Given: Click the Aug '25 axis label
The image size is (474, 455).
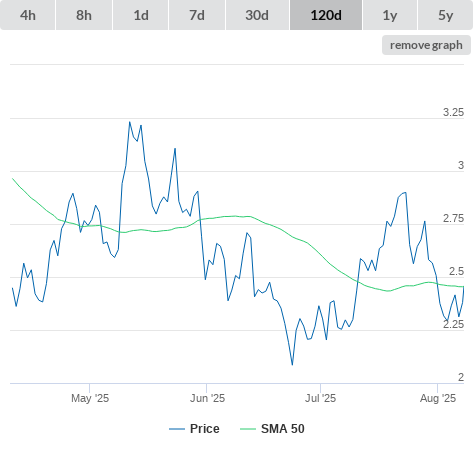Looking at the screenshot, I should point(438,398).
